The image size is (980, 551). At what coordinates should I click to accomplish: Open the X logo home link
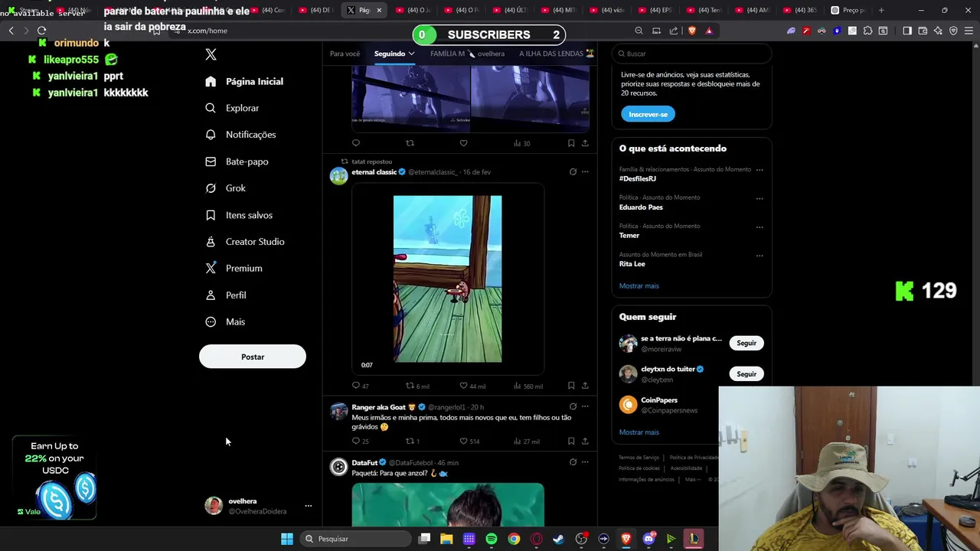click(211, 54)
